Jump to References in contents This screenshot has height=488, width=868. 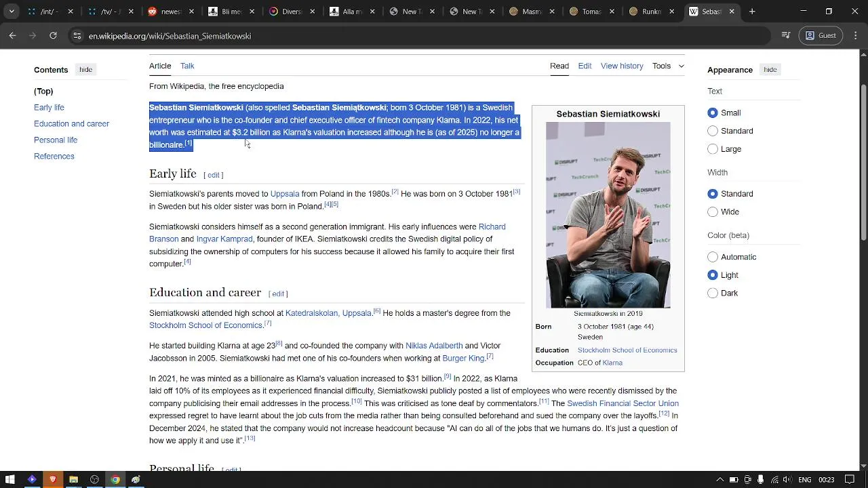pyautogui.click(x=54, y=157)
